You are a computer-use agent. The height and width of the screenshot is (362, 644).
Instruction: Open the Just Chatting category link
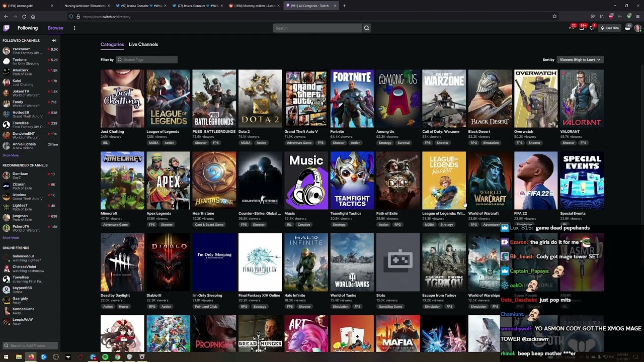coord(112,132)
